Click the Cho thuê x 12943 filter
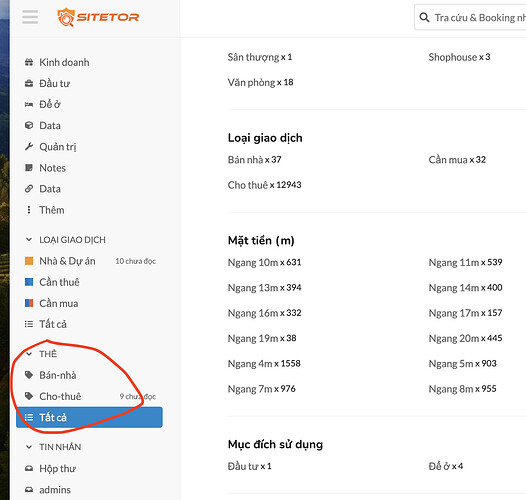 264,185
